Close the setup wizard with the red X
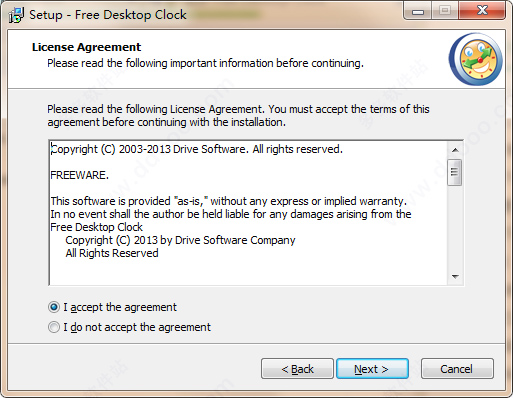Viewport: 513px width, 398px height. (482, 11)
